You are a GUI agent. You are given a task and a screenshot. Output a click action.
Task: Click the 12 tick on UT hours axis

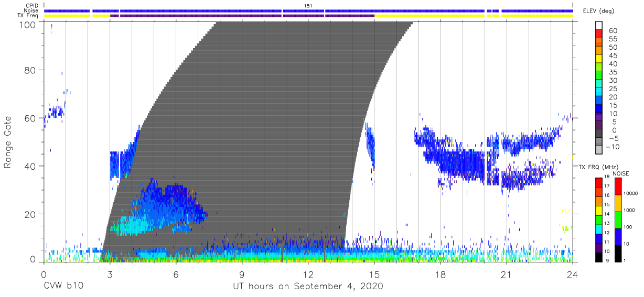308,273
